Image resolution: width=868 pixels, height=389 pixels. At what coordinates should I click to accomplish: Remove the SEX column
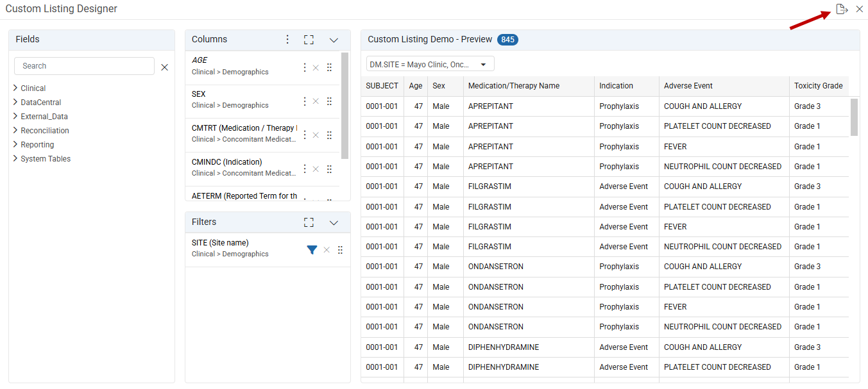tap(316, 101)
